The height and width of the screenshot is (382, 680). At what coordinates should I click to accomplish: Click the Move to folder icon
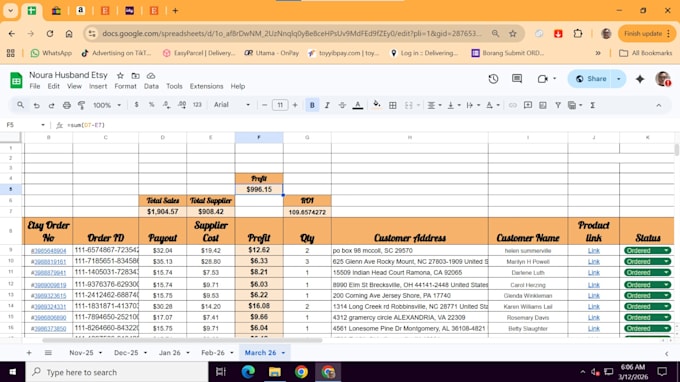tap(135, 75)
